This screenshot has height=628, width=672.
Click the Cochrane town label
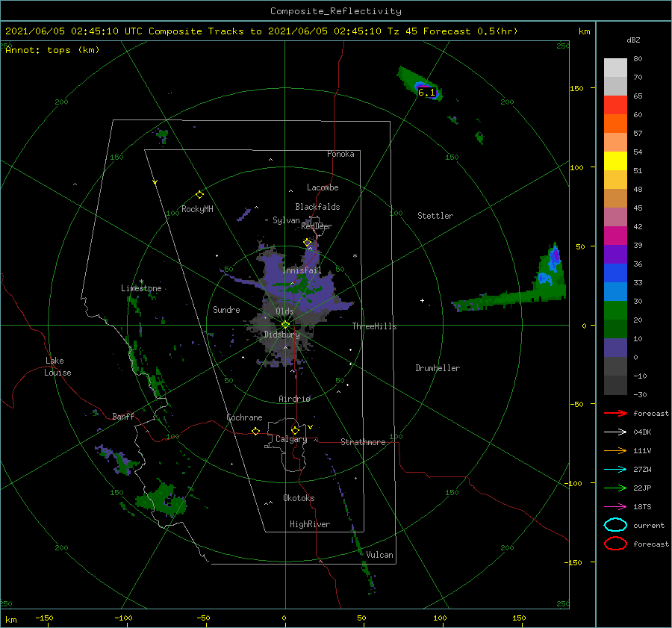[x=244, y=417]
